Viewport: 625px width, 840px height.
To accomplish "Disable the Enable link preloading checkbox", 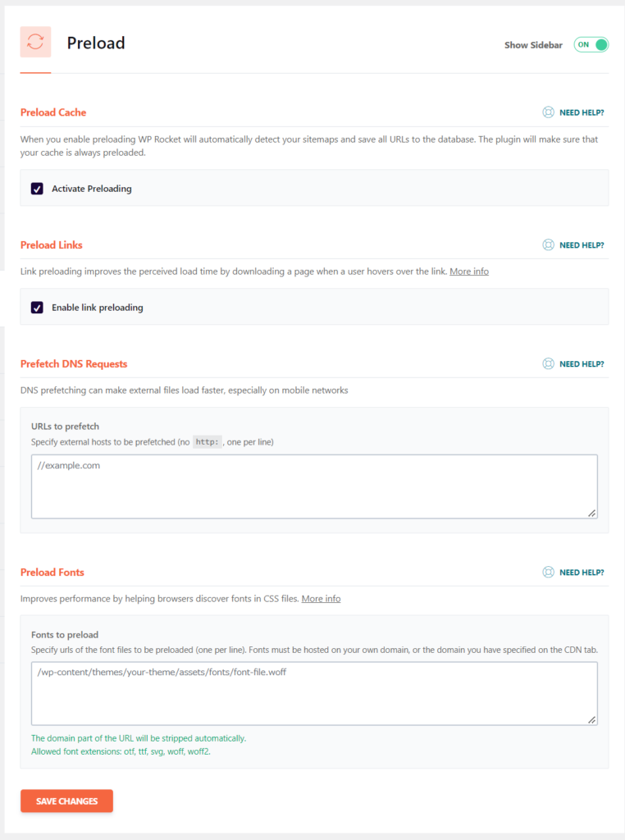I will (37, 308).
